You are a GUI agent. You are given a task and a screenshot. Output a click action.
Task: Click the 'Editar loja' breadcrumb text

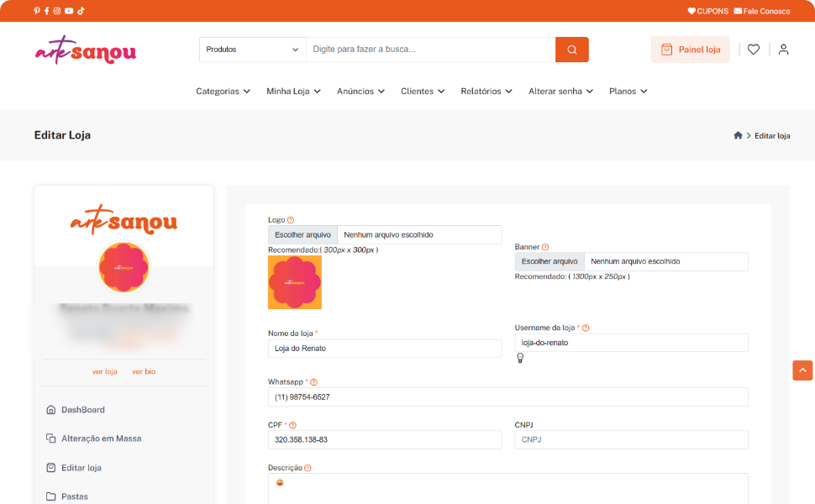[x=772, y=135]
